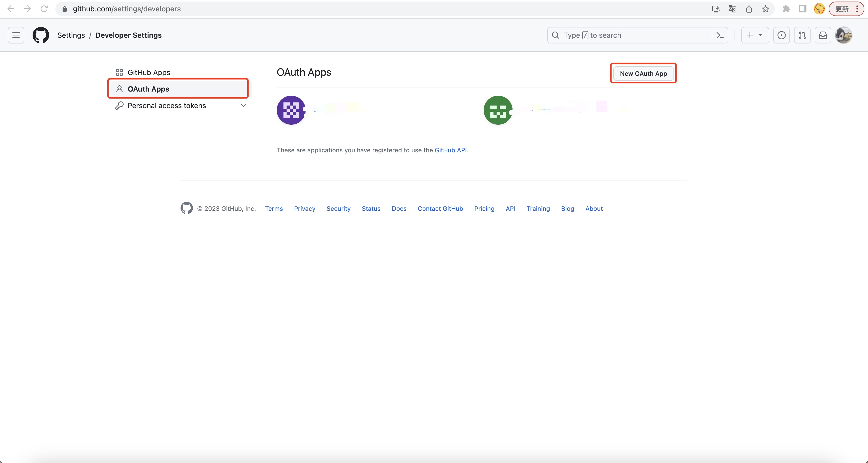Select GitHub Apps in sidebar

149,72
